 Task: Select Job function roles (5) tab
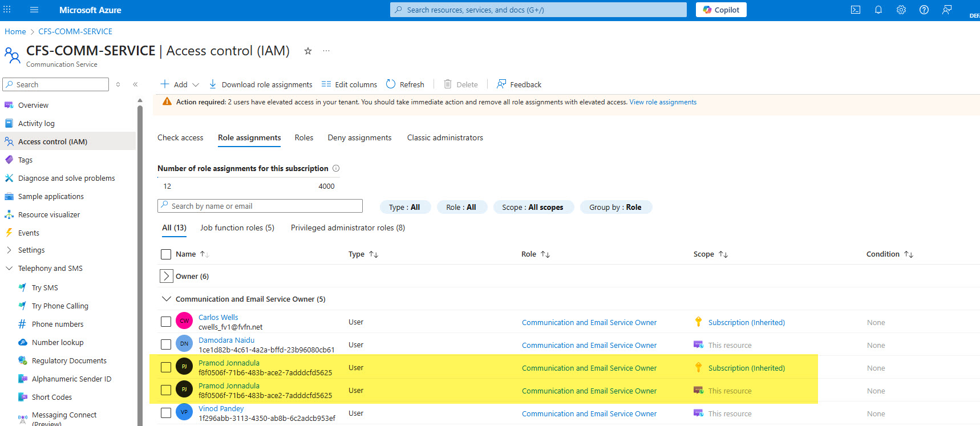(237, 228)
